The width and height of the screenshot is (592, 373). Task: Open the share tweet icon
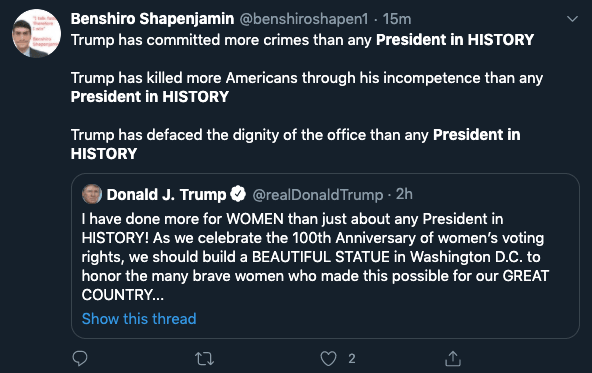[453, 358]
